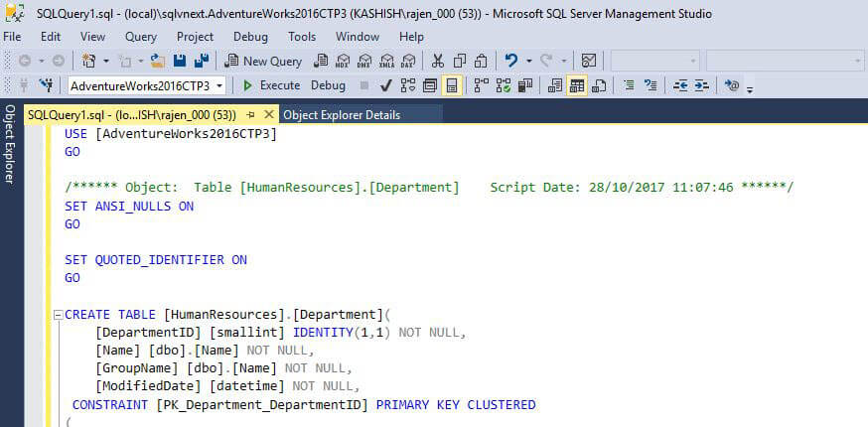Image resolution: width=868 pixels, height=427 pixels.
Task: Open the Query menu
Action: click(141, 37)
